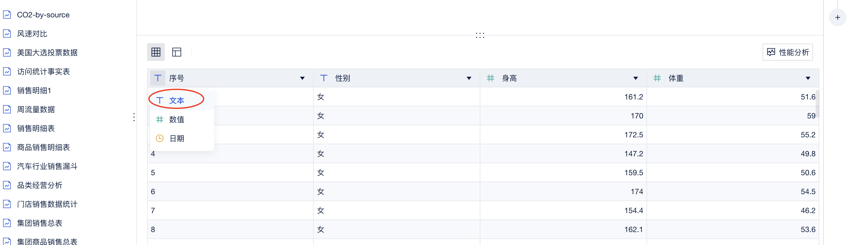
Task: Select the height cell 172.5
Action: (x=563, y=135)
